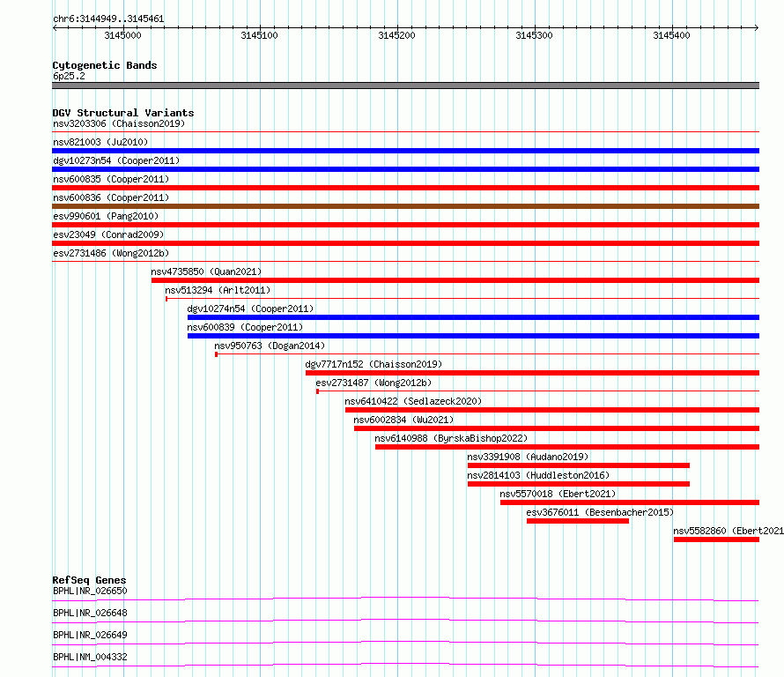Open dgv10273n54 (Cooper2011) variant label
784x677 pixels.
(x=116, y=160)
